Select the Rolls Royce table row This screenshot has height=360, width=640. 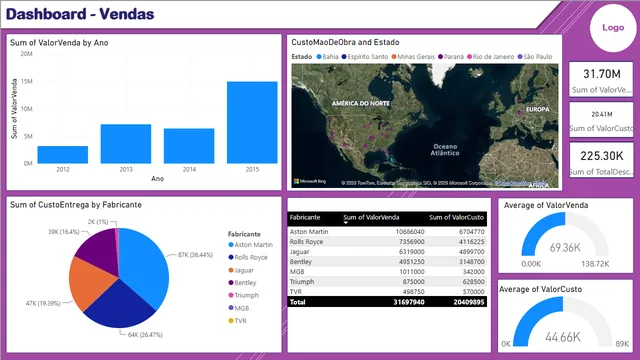pyautogui.click(x=387, y=242)
